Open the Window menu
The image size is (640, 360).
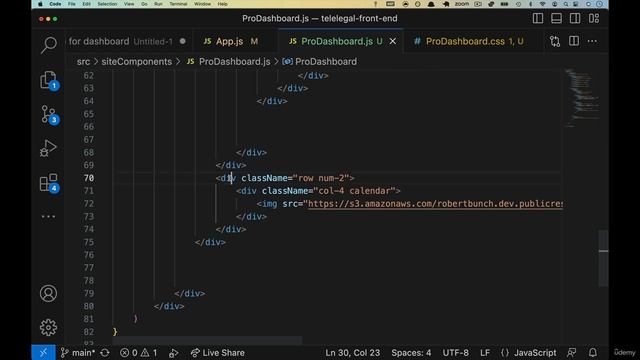click(202, 4)
